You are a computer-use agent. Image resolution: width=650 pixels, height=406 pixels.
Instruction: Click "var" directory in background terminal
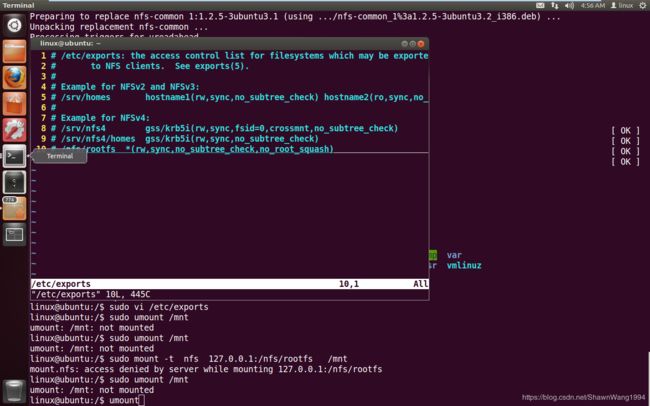pos(454,255)
